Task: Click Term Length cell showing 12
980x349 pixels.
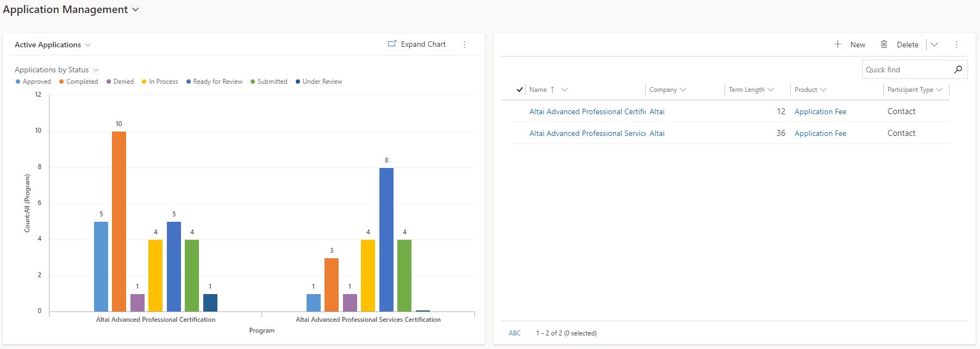Action: tap(781, 111)
